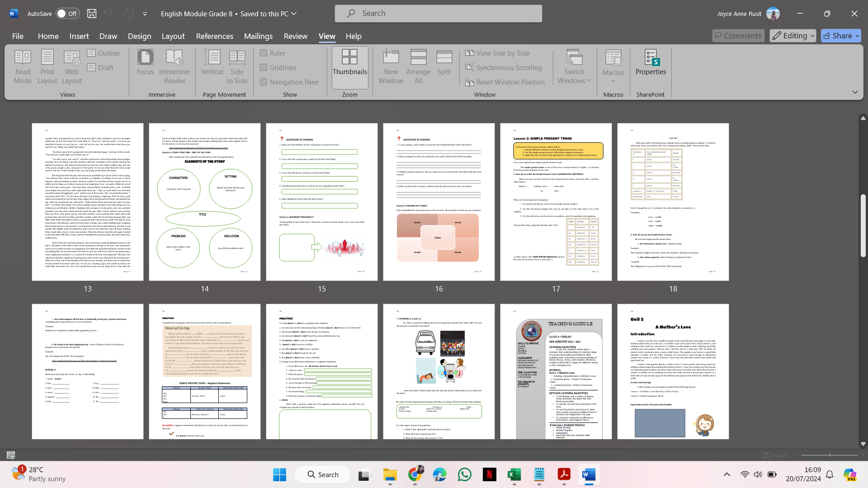Enable the Gridlines checkbox
Image resolution: width=868 pixels, height=488 pixels.
(264, 67)
